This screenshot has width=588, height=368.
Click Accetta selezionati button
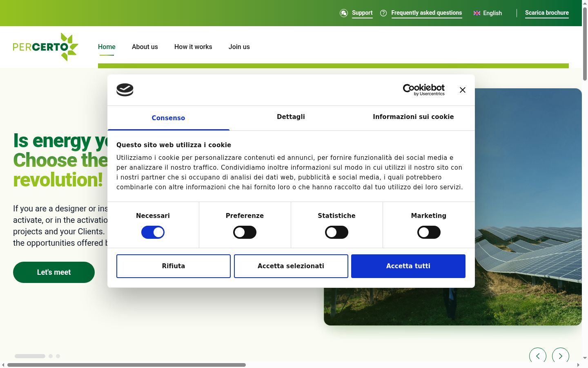(291, 266)
